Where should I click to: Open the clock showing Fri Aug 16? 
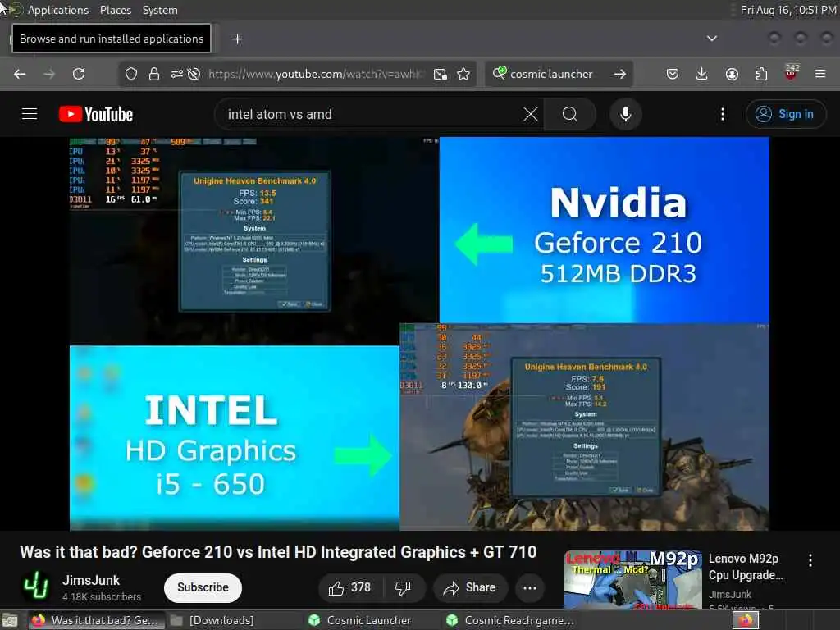click(788, 10)
